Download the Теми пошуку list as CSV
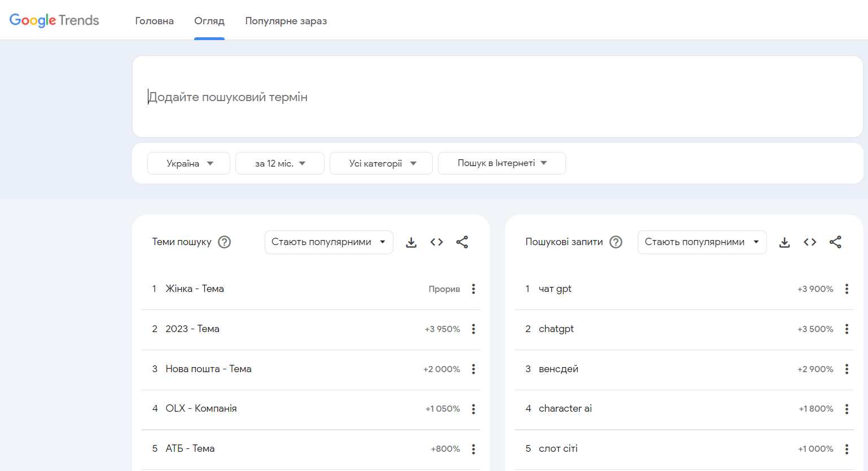Screen dimensions: 868x471 pos(411,242)
